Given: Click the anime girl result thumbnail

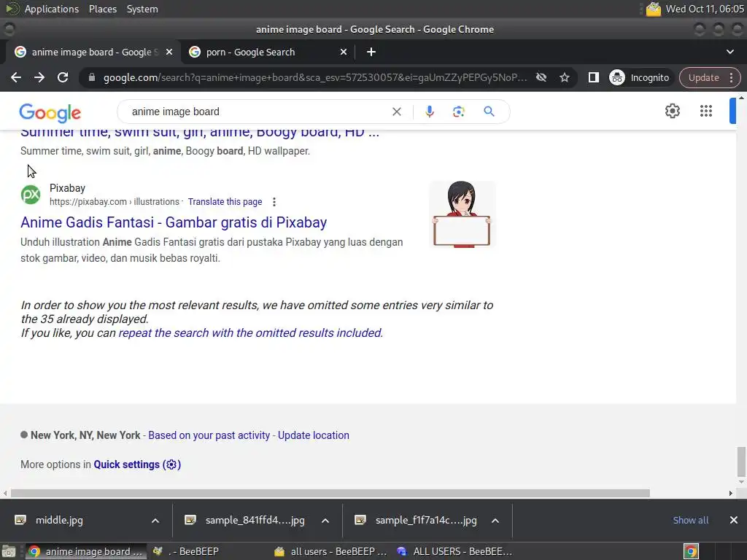Looking at the screenshot, I should pyautogui.click(x=462, y=214).
